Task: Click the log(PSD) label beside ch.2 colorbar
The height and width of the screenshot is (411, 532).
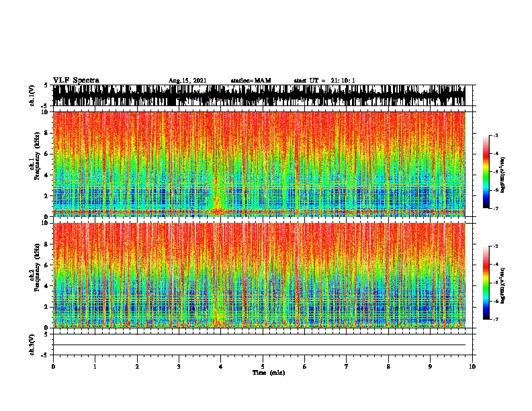Action: click(x=502, y=285)
